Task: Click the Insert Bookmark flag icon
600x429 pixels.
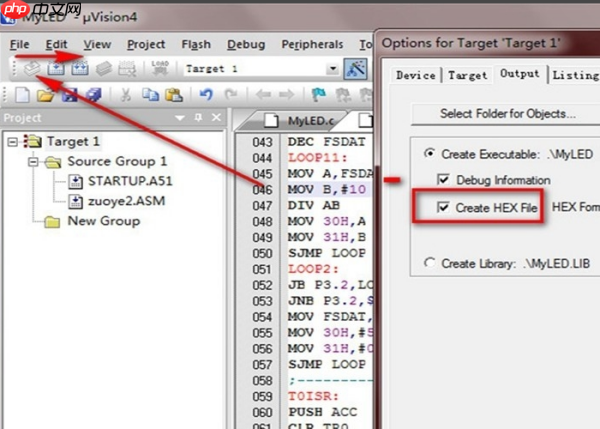Action: 318,94
